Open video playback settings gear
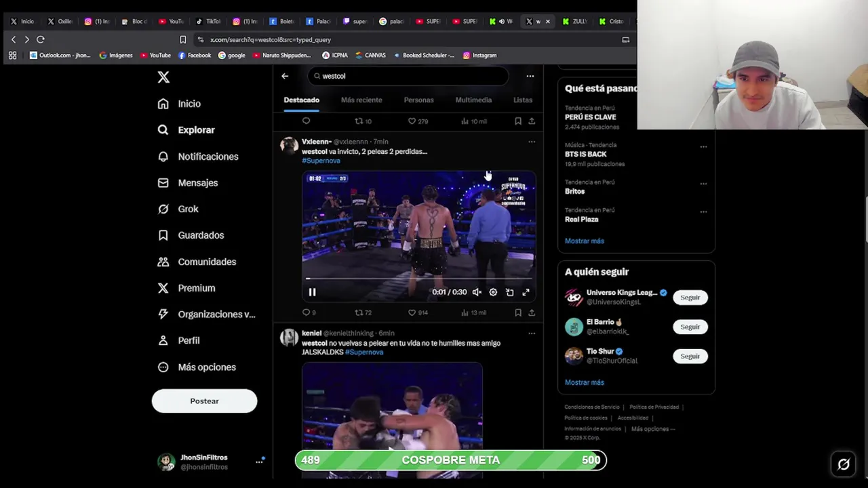 pyautogui.click(x=493, y=292)
